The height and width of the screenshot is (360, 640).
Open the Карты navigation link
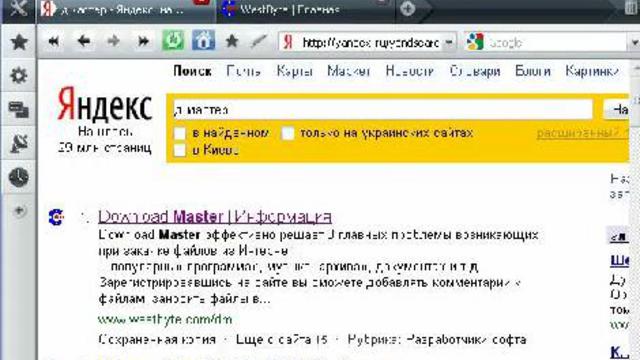295,71
